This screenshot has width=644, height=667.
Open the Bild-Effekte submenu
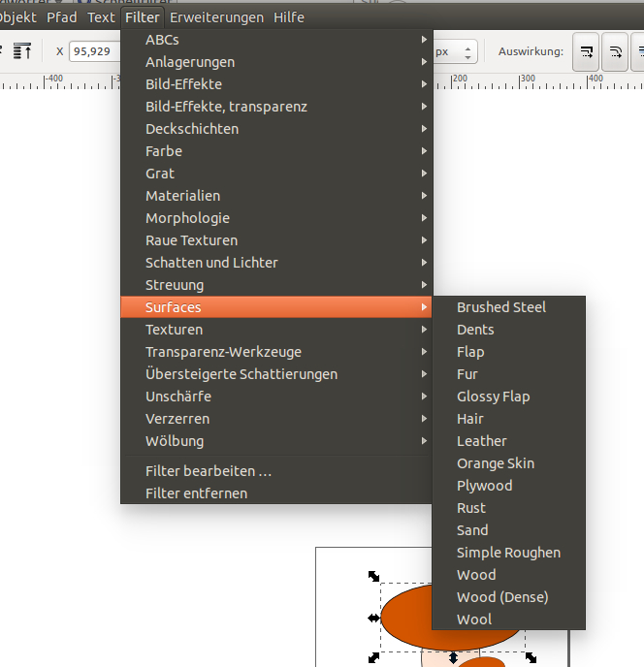(x=276, y=84)
